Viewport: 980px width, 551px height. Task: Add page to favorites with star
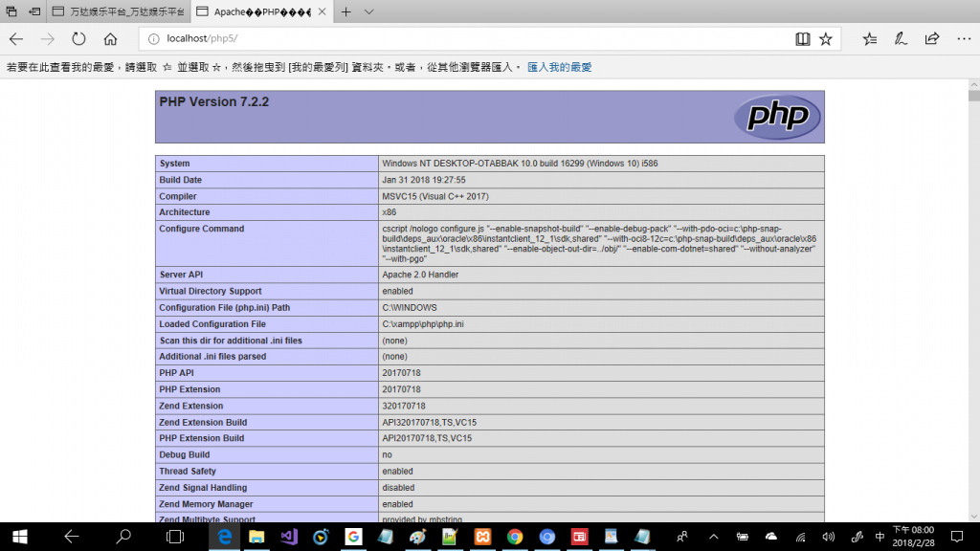826,38
